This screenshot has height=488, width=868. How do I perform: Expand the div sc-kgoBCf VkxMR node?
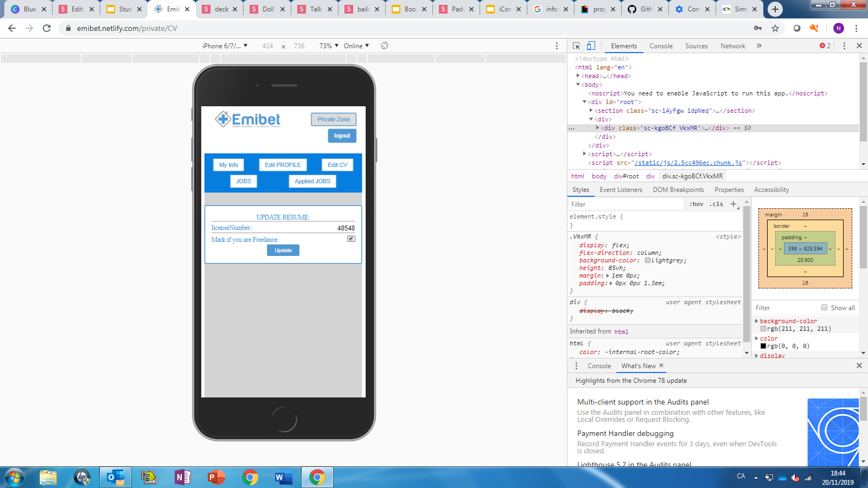click(598, 128)
